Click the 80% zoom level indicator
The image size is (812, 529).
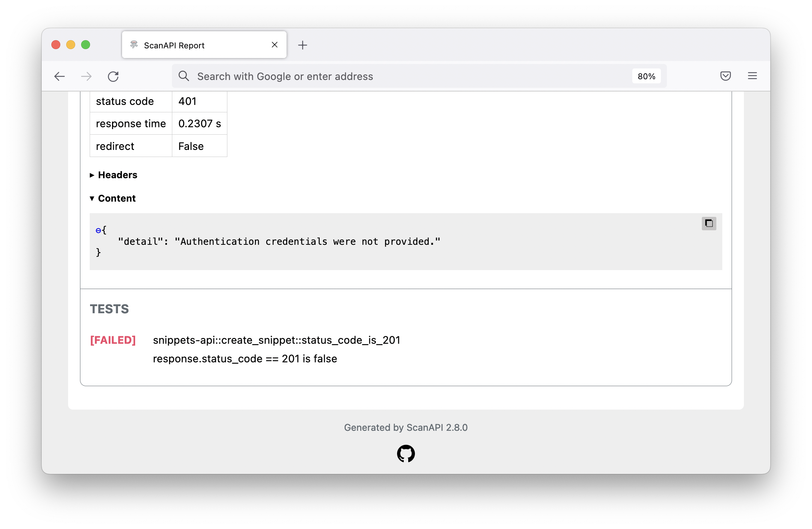click(x=646, y=76)
